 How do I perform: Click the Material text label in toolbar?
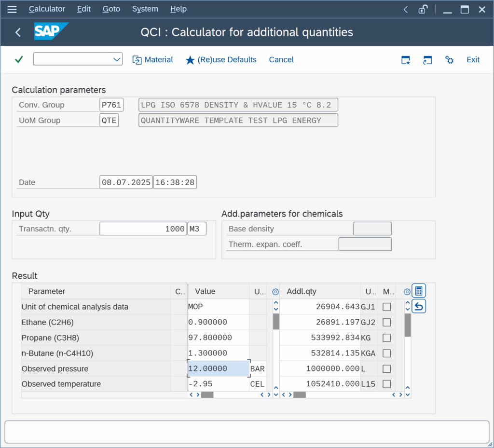(x=159, y=59)
